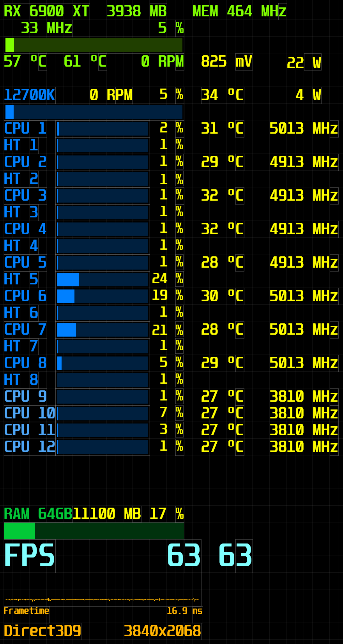This screenshot has width=343, height=644.
Task: Select the HT 3 usage bar
Action: coord(103,212)
